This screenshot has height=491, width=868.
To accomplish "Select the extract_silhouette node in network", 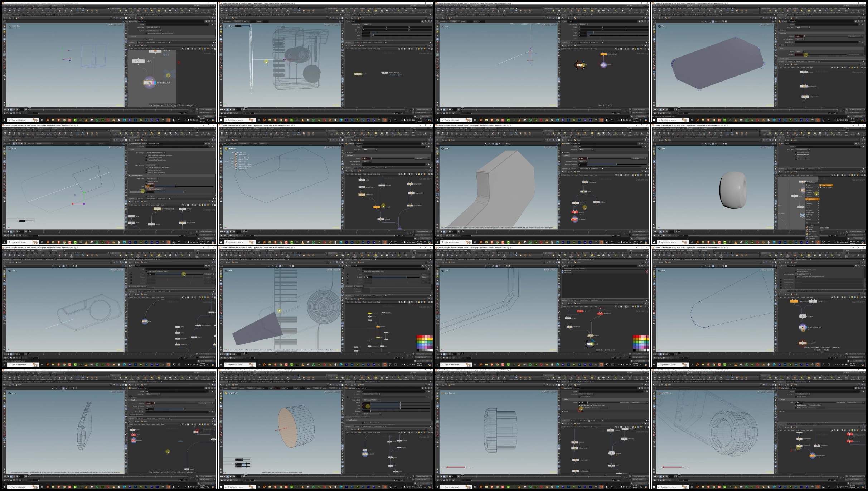I will [802, 327].
